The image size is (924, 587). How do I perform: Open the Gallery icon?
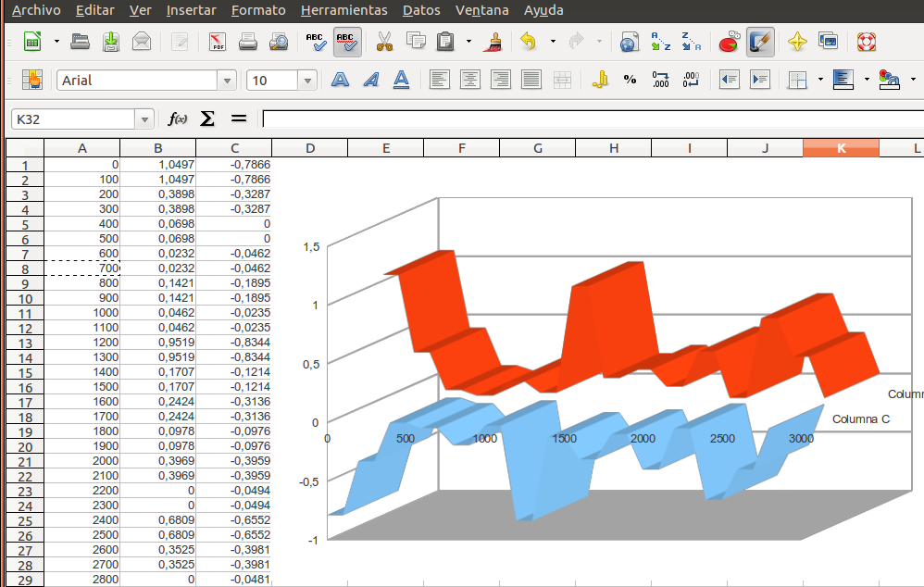[829, 42]
